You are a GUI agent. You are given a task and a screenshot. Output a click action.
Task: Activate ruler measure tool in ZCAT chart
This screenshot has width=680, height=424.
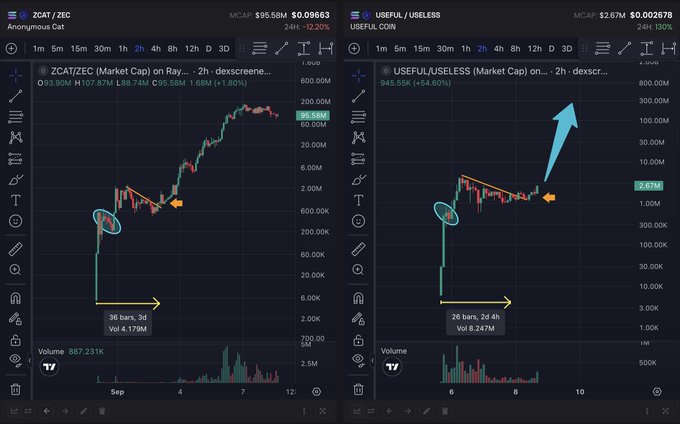pos(16,249)
